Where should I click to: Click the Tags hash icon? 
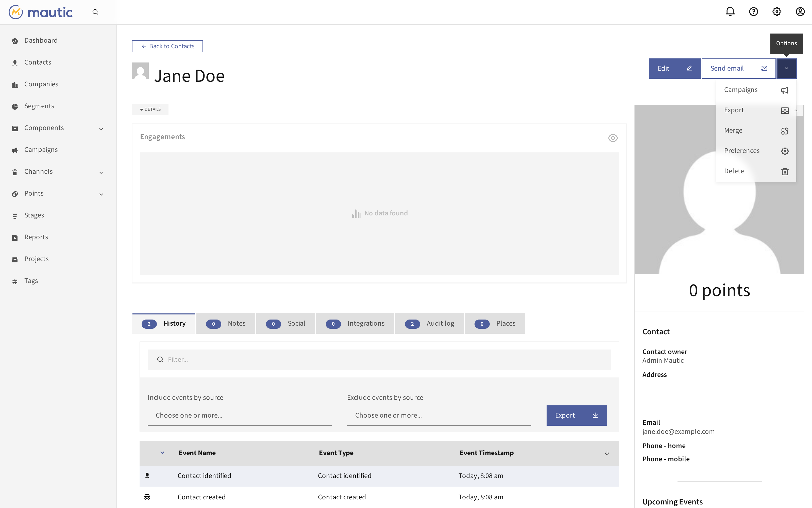click(15, 281)
